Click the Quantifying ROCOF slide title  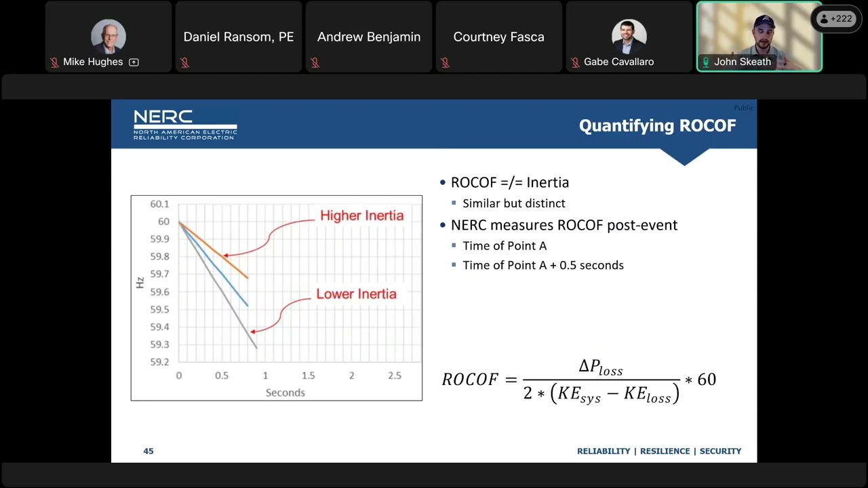point(657,125)
